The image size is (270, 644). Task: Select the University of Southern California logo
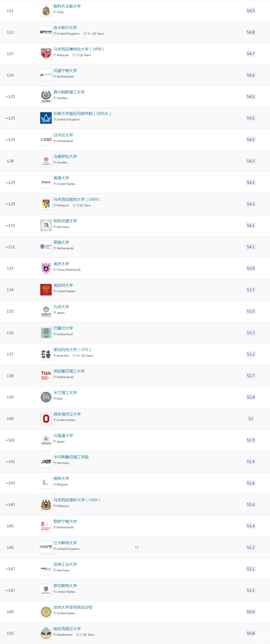46,290
